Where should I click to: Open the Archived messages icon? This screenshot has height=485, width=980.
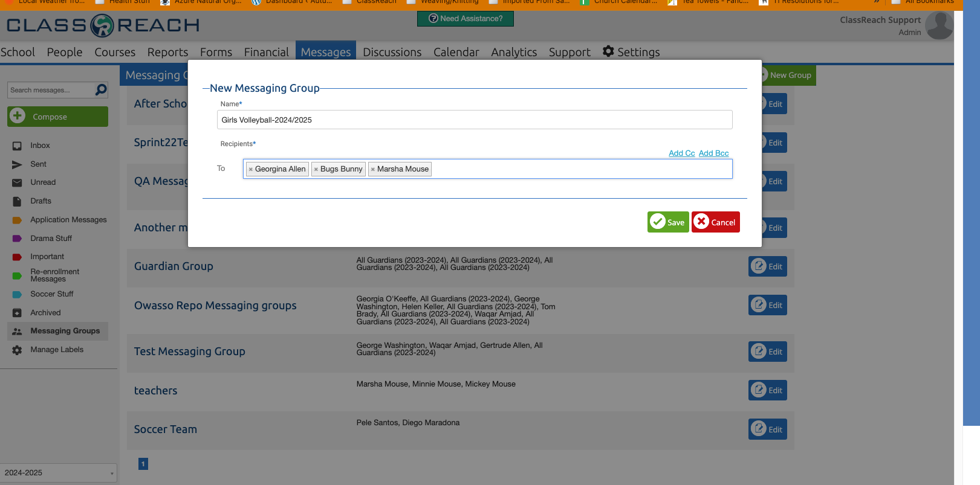[x=17, y=313]
